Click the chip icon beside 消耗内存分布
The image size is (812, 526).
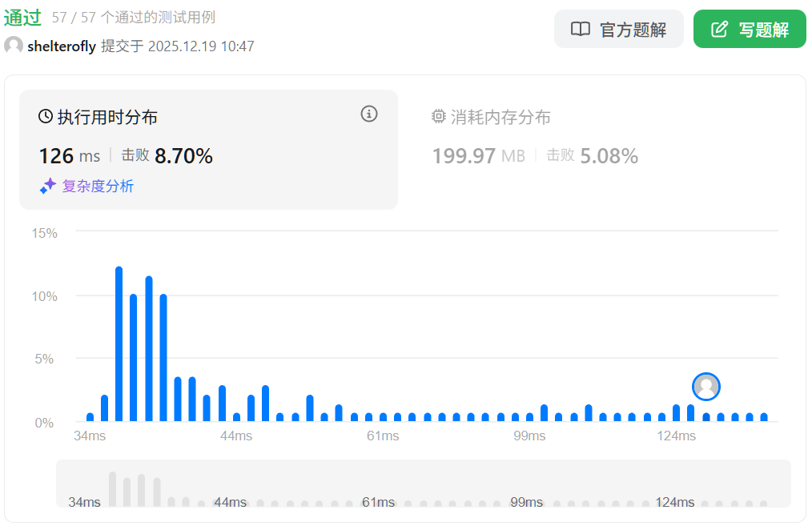click(x=438, y=117)
